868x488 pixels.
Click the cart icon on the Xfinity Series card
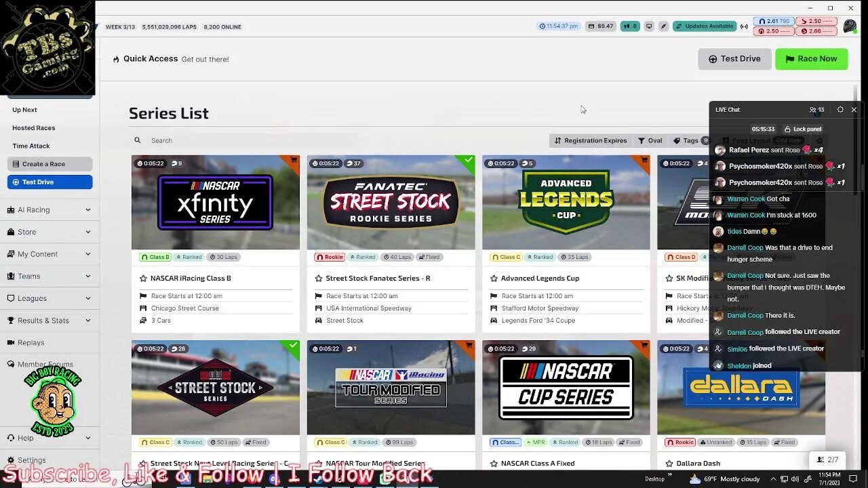pos(294,161)
